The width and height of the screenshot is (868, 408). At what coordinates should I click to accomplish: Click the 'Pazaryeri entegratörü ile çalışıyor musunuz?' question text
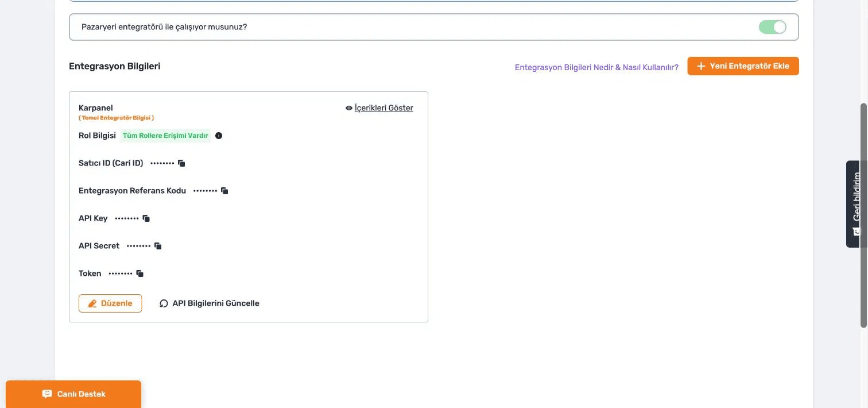click(x=164, y=27)
